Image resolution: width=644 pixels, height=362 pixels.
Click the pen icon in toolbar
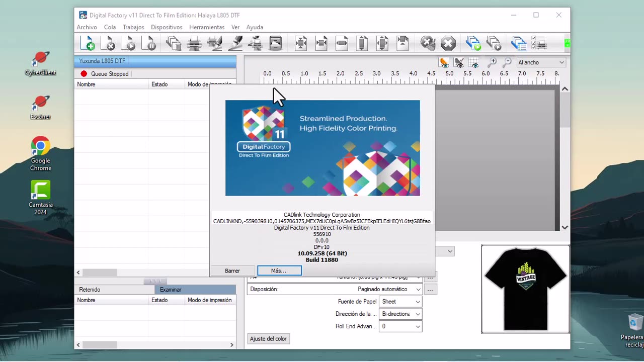pos(235,43)
